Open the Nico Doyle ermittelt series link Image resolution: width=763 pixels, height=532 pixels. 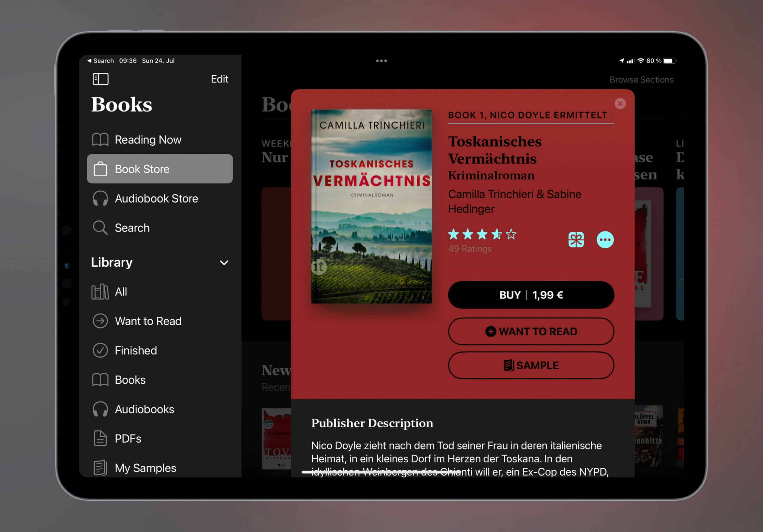tap(531, 115)
